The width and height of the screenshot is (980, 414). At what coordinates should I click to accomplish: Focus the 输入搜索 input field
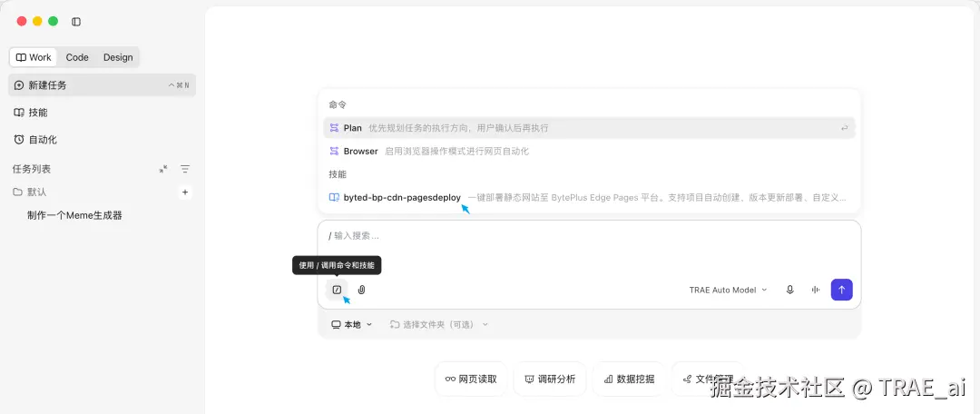click(x=589, y=236)
